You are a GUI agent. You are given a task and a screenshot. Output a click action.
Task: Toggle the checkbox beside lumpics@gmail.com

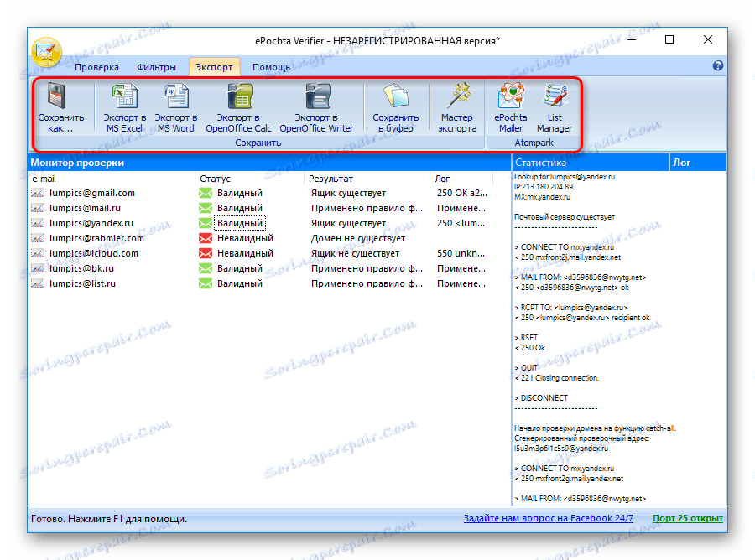pyautogui.click(x=37, y=193)
